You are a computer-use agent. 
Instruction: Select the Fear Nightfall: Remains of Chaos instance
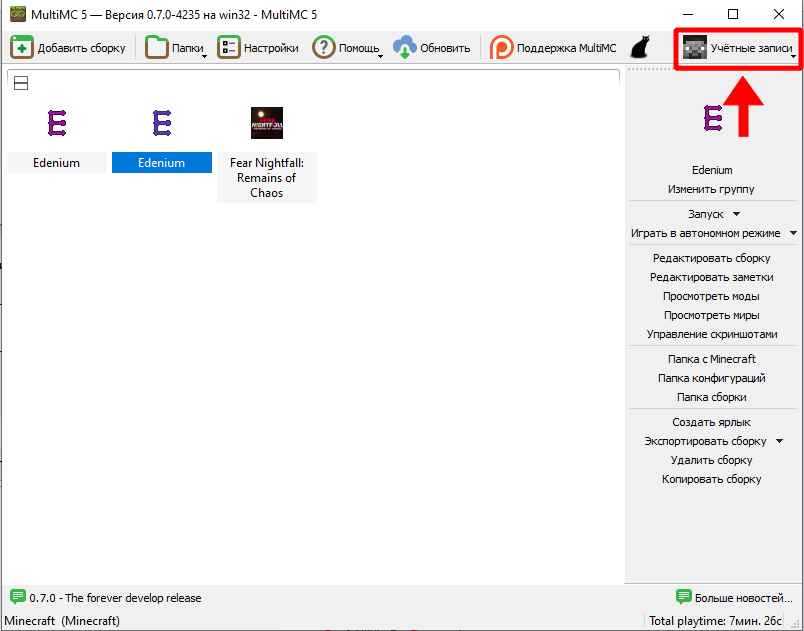coord(267,154)
